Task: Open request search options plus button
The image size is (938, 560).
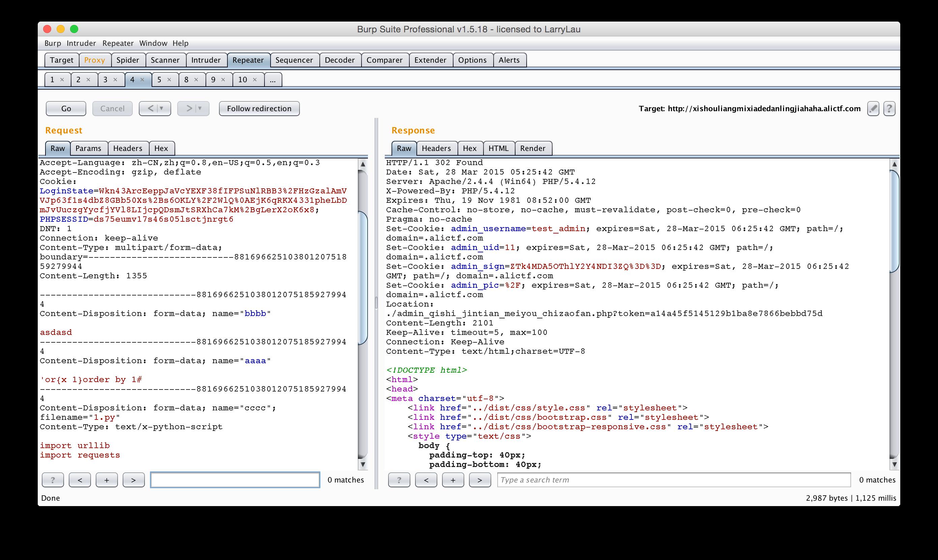Action: coord(106,480)
